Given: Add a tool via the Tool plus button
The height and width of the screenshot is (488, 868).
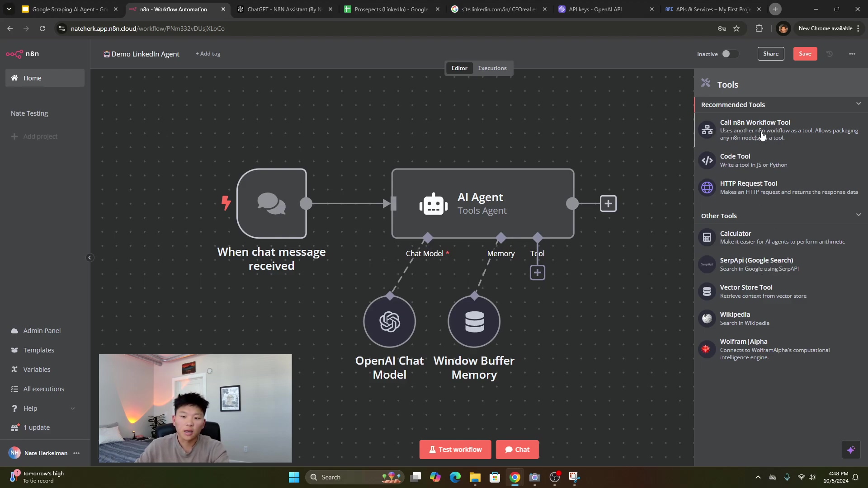Looking at the screenshot, I should pyautogui.click(x=537, y=272).
